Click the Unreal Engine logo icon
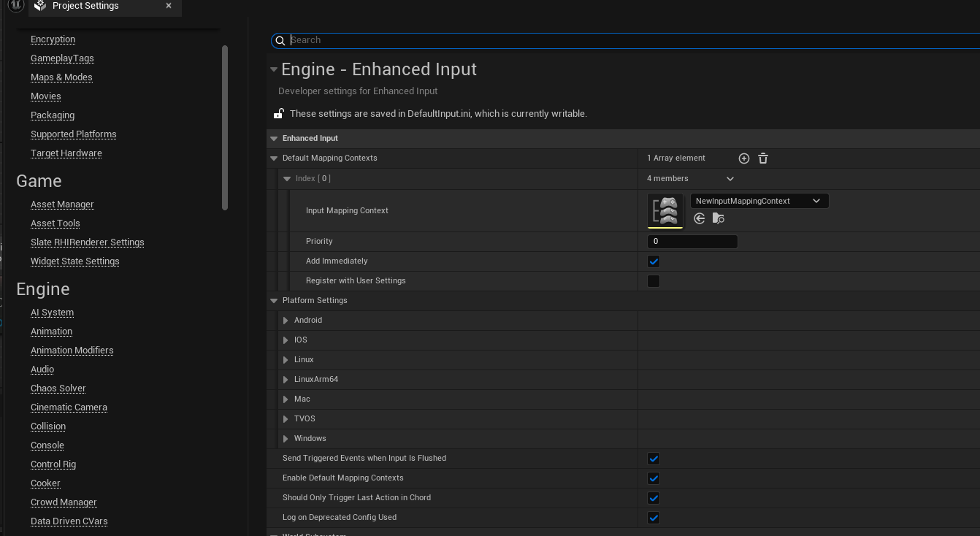Viewport: 980px width, 536px height. coord(15,5)
